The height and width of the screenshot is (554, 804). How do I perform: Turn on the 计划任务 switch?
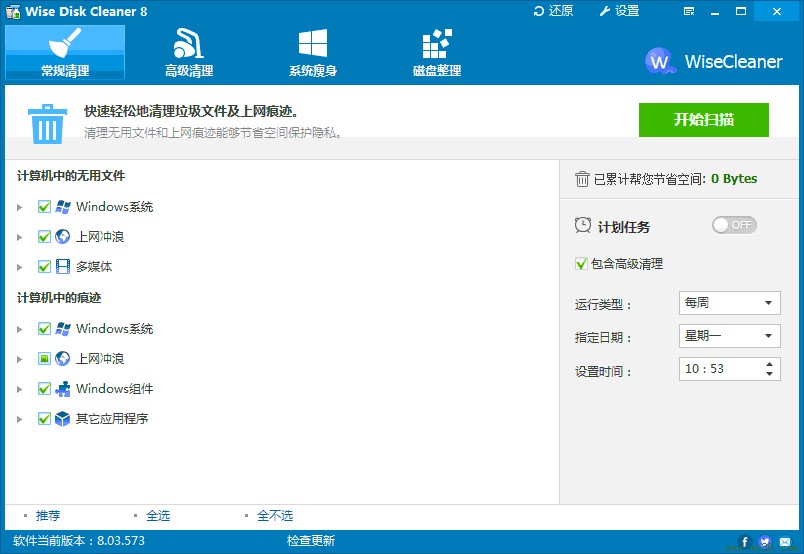point(734,225)
